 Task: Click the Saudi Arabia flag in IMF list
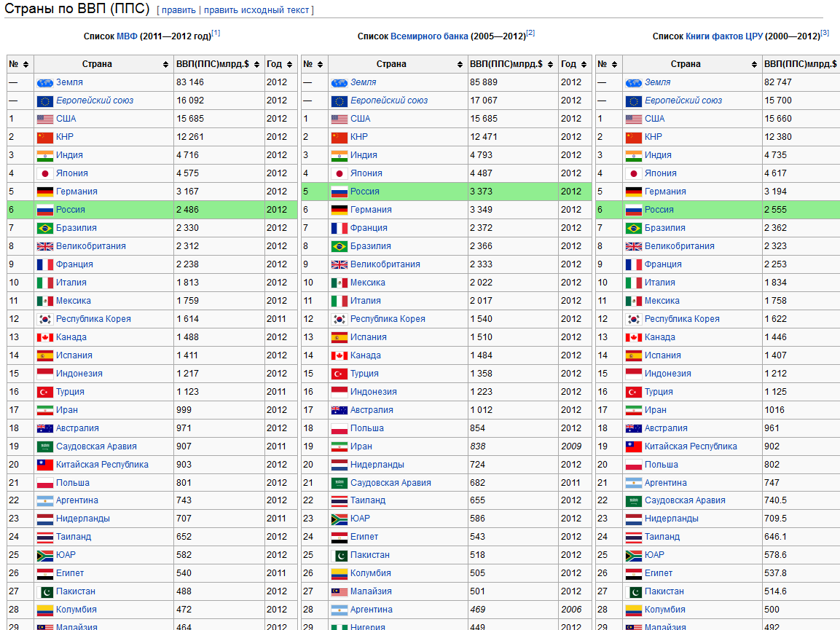(45, 446)
